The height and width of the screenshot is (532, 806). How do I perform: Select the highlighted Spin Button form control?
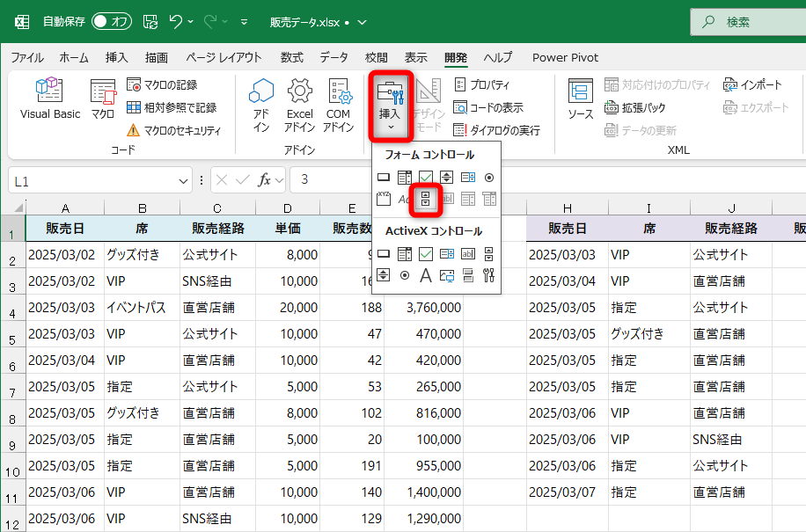coord(425,200)
